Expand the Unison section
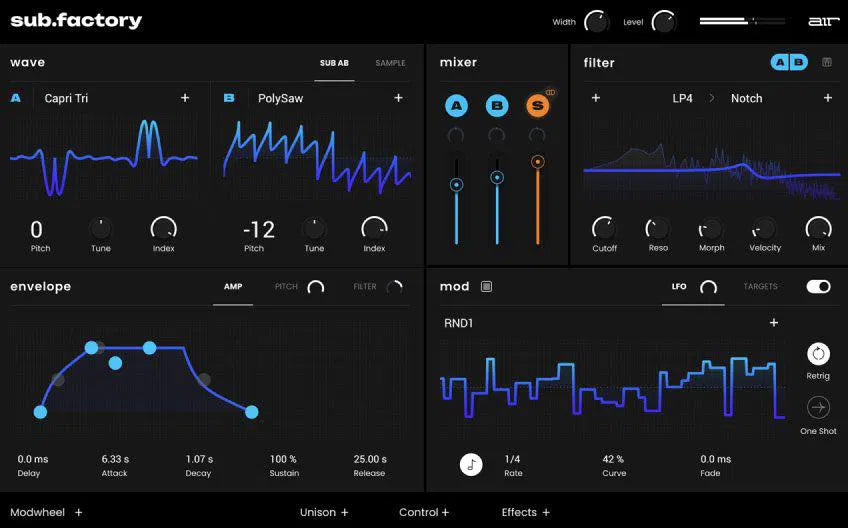Image resolution: width=848 pixels, height=528 pixels. click(324, 512)
